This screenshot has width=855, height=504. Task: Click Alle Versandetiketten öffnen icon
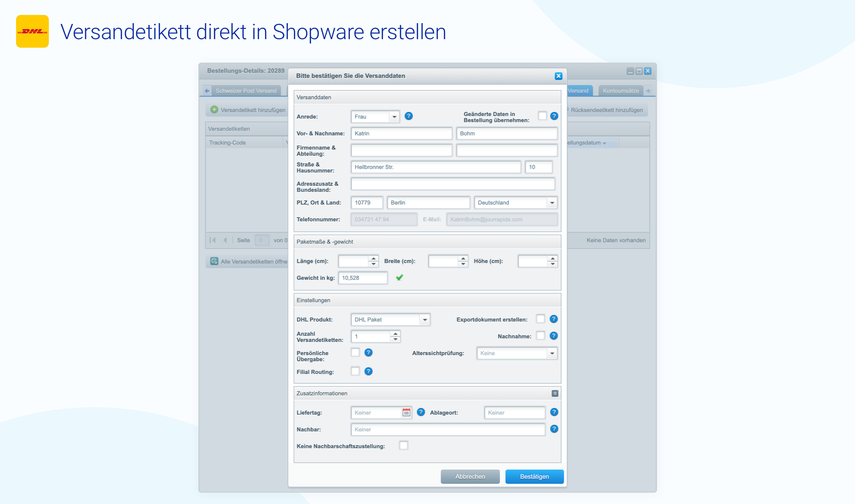214,261
